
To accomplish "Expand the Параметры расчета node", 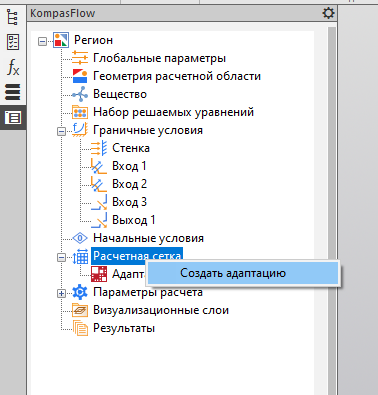I will coord(61,294).
